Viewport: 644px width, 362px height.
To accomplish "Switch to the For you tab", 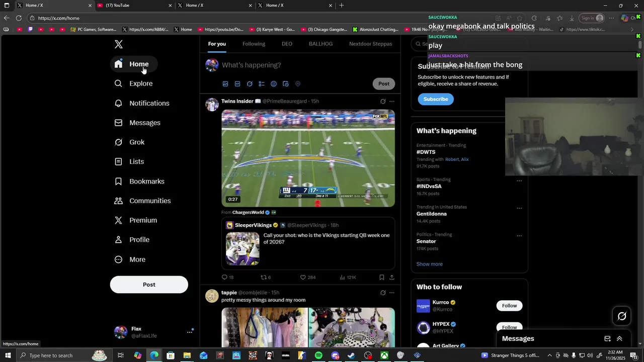I will coord(217,44).
